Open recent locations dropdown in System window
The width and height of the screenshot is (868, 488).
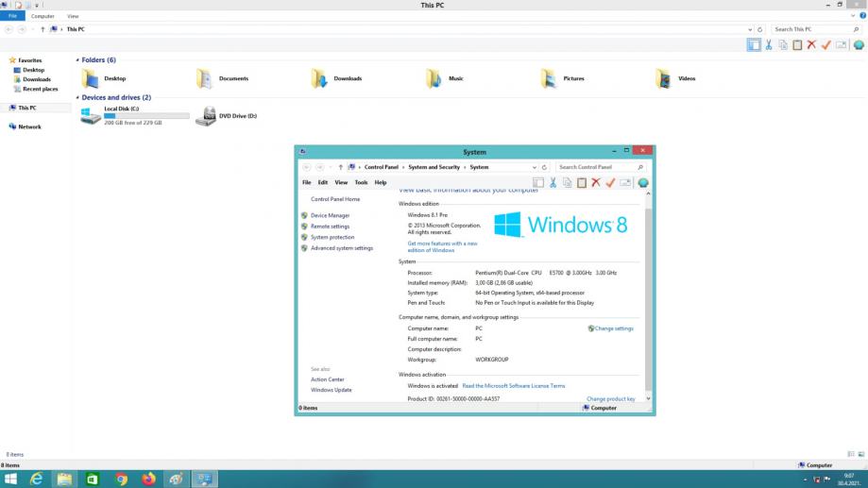coord(331,167)
